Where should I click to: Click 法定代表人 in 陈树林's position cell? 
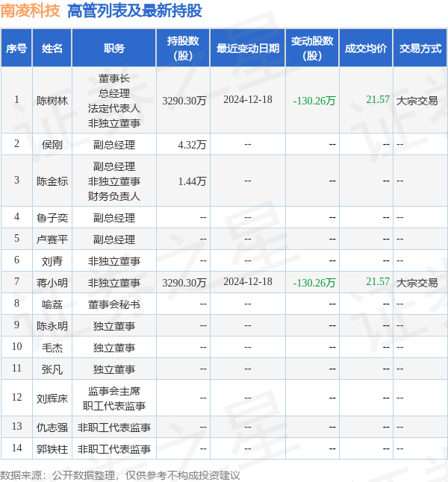113,108
